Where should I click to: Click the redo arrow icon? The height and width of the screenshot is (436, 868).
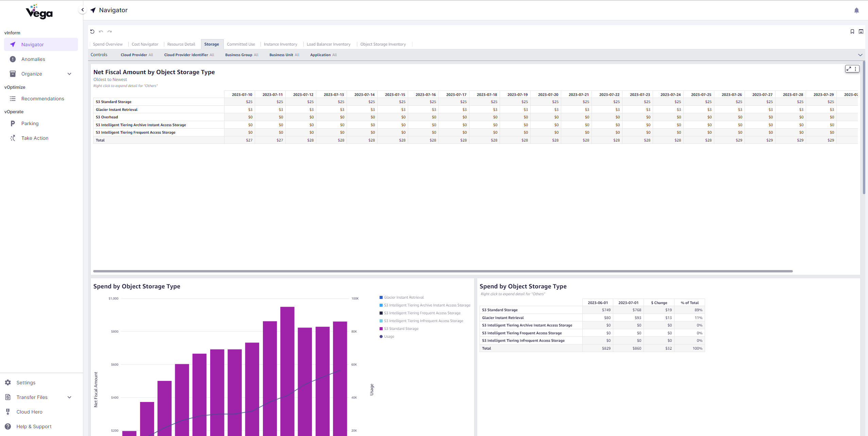[110, 32]
